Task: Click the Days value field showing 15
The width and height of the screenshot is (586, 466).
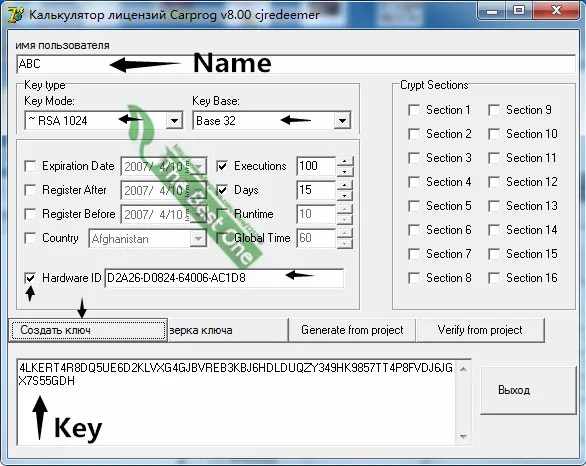Action: (316, 190)
